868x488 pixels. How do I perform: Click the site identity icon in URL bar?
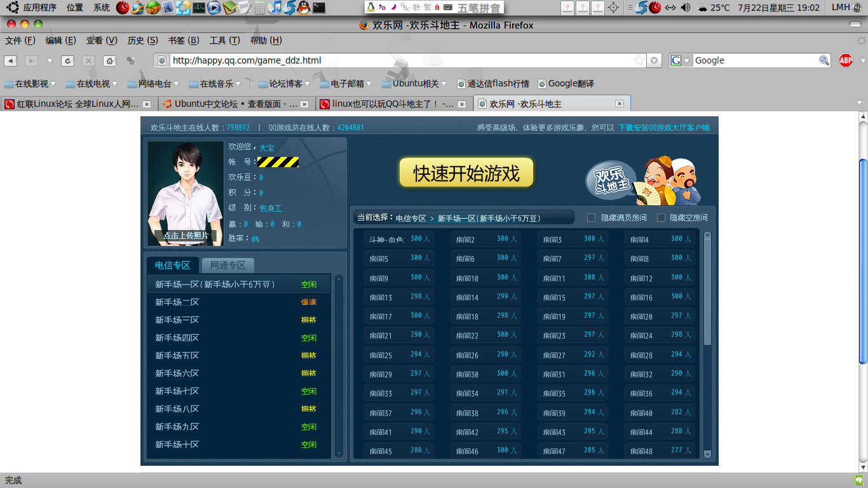(162, 60)
